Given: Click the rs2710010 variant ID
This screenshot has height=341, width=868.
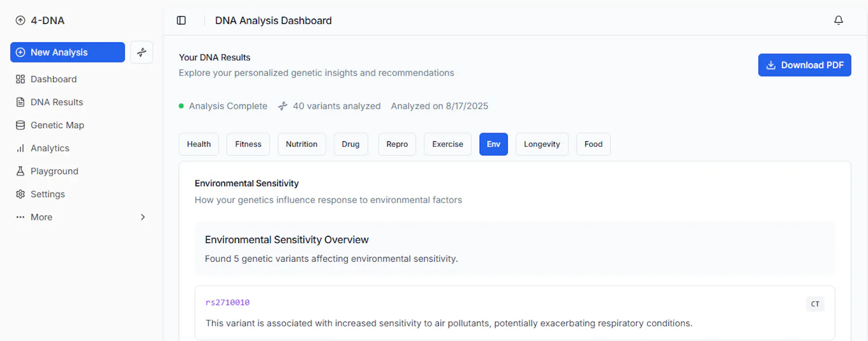Looking at the screenshot, I should [x=228, y=302].
